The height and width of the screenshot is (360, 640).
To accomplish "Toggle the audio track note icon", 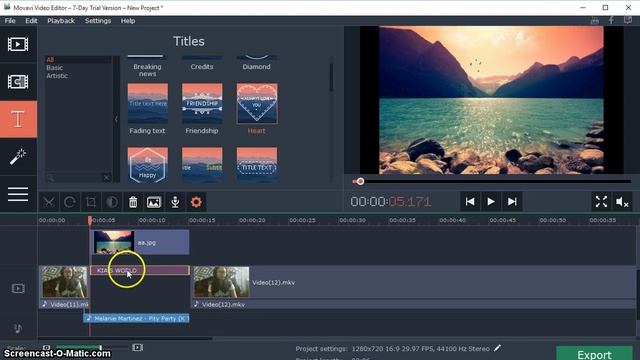I will click(x=18, y=328).
